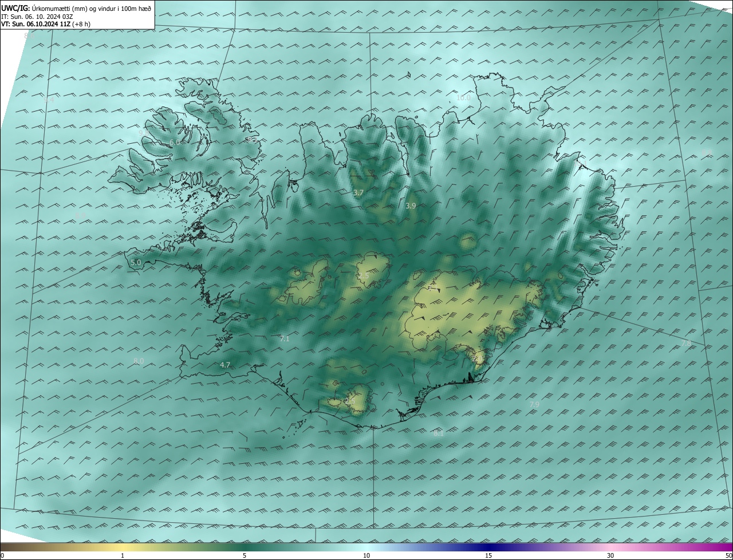Image resolution: width=733 pixels, height=560 pixels.
Task: Click the 9.4 value label
Action: pyautogui.click(x=49, y=100)
